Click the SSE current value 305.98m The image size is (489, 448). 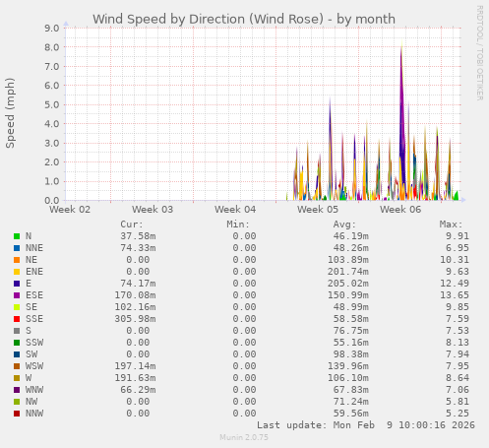coord(135,319)
